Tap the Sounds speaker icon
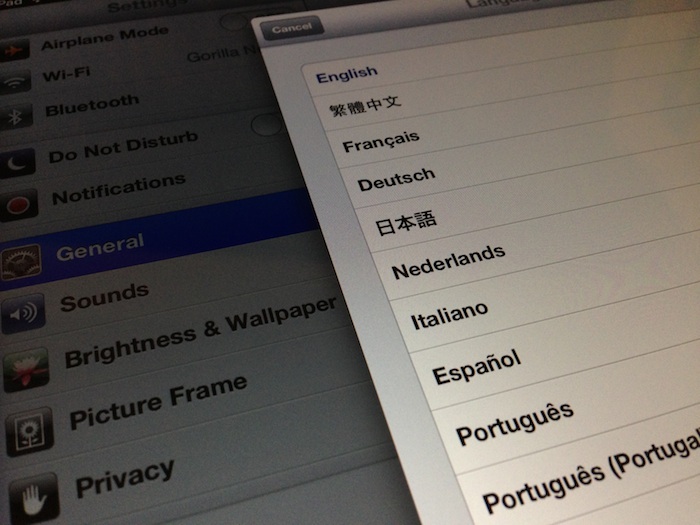 [x=22, y=315]
